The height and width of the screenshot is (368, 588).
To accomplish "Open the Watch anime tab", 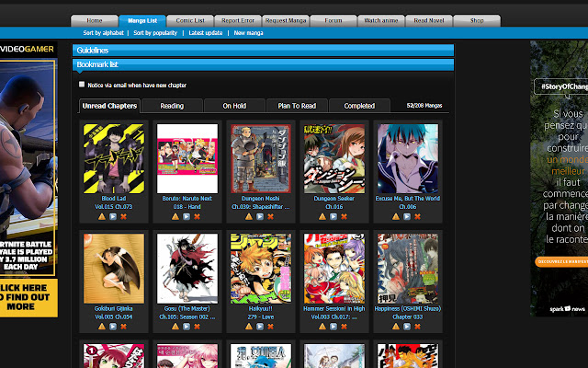I will (381, 20).
